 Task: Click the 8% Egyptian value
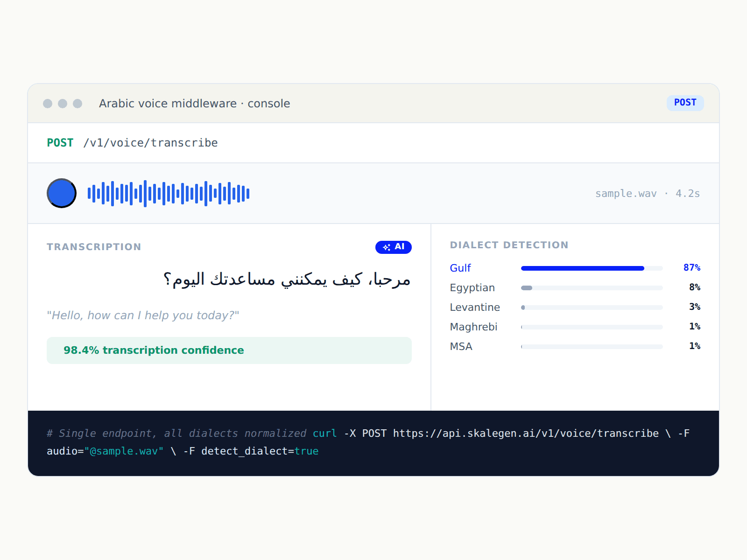pyautogui.click(x=695, y=287)
